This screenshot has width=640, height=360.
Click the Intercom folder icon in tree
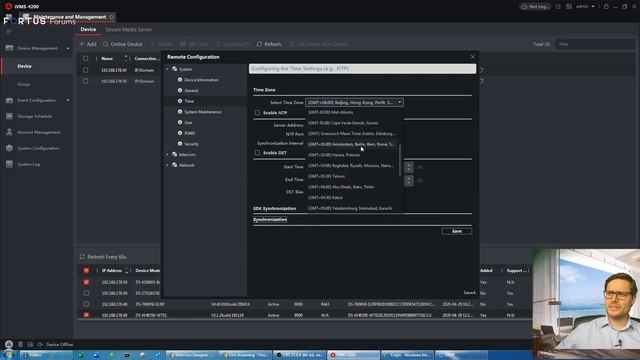175,154
